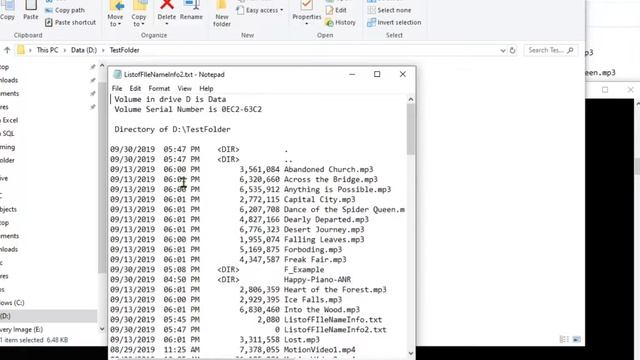Click Notepad scrollbar up arrow
Image resolution: width=640 pixels, height=360 pixels.
pyautogui.click(x=411, y=99)
